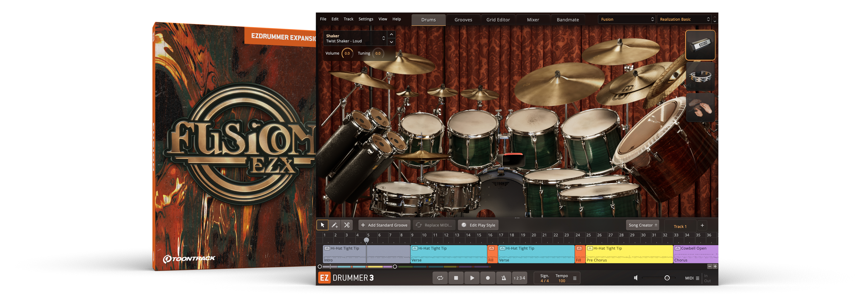Select the arrow pointer tool

(x=323, y=225)
